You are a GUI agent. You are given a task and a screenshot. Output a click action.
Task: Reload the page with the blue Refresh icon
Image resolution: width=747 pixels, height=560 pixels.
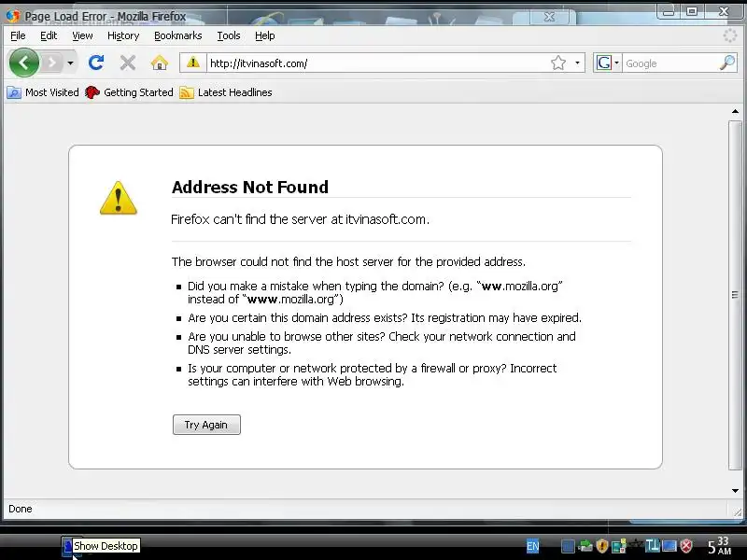click(x=96, y=63)
